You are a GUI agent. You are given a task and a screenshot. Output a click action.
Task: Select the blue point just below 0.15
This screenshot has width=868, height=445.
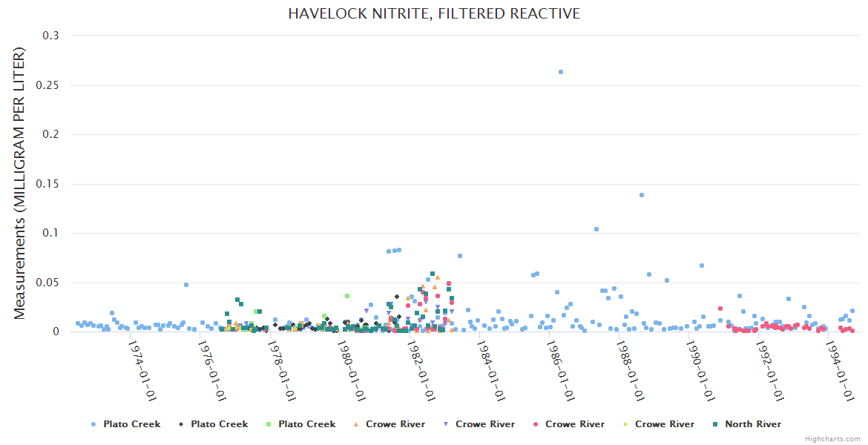642,195
